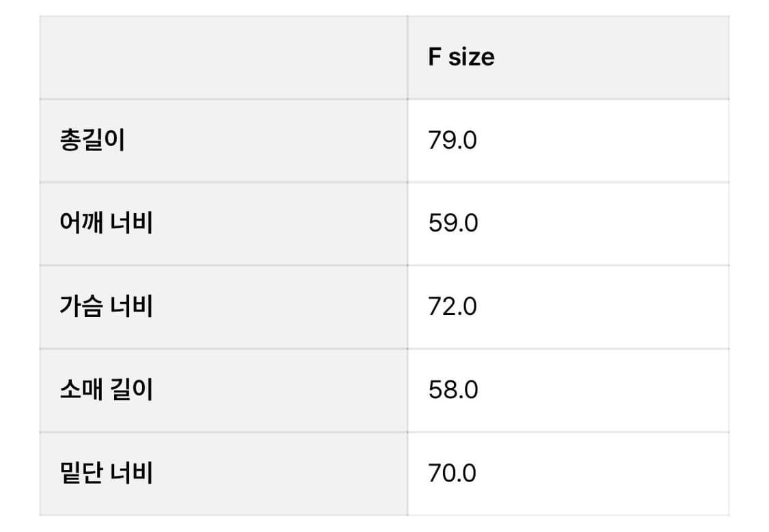Click the word 밑단 in the table
Image resolution: width=769 pixels, height=532 pixels.
[x=81, y=473]
